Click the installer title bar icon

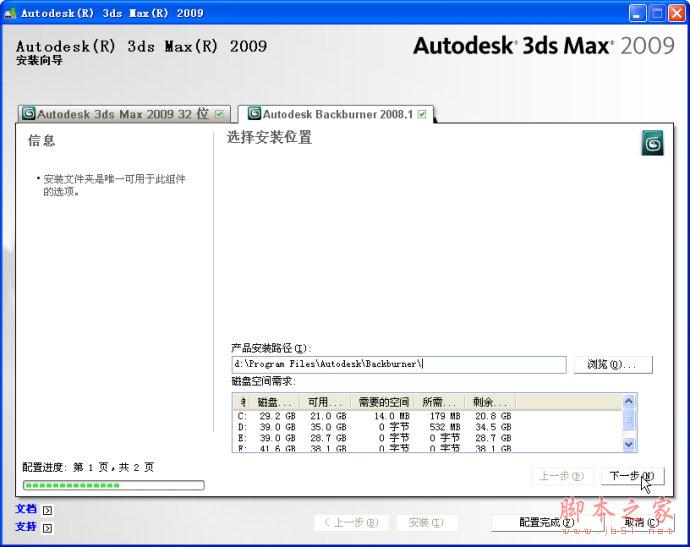[10, 13]
